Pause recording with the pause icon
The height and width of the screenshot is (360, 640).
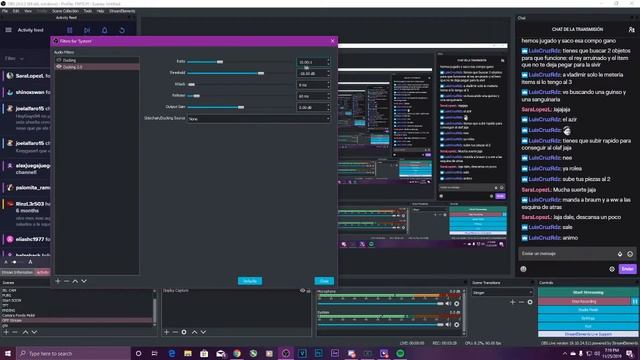635,301
